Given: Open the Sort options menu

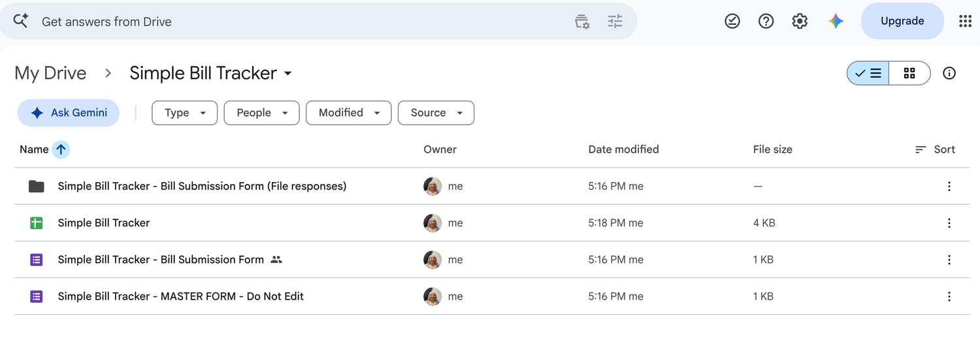Looking at the screenshot, I should click(x=935, y=149).
